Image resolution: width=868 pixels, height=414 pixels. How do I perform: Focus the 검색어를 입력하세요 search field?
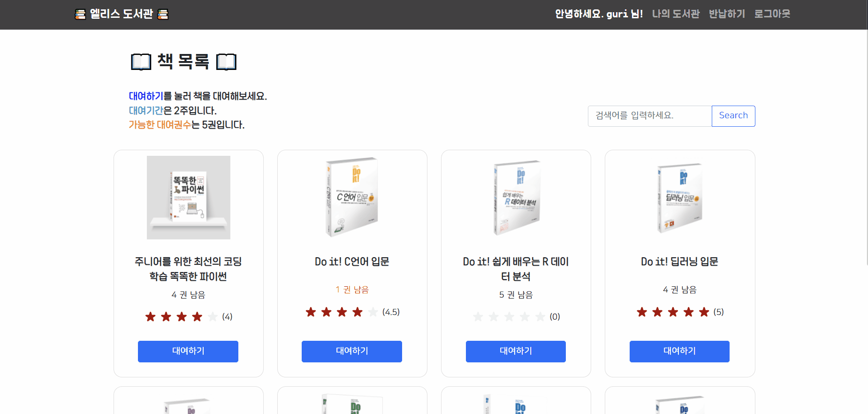tap(649, 116)
